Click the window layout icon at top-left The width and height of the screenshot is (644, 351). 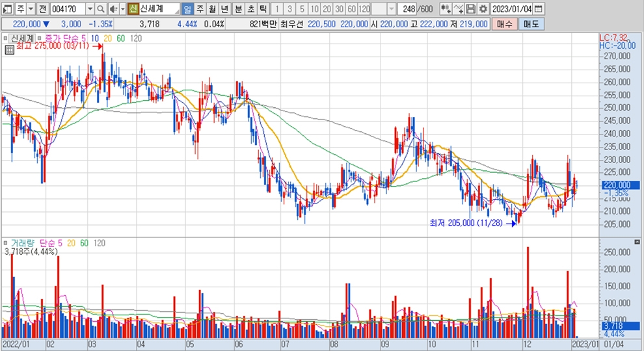[7, 9]
